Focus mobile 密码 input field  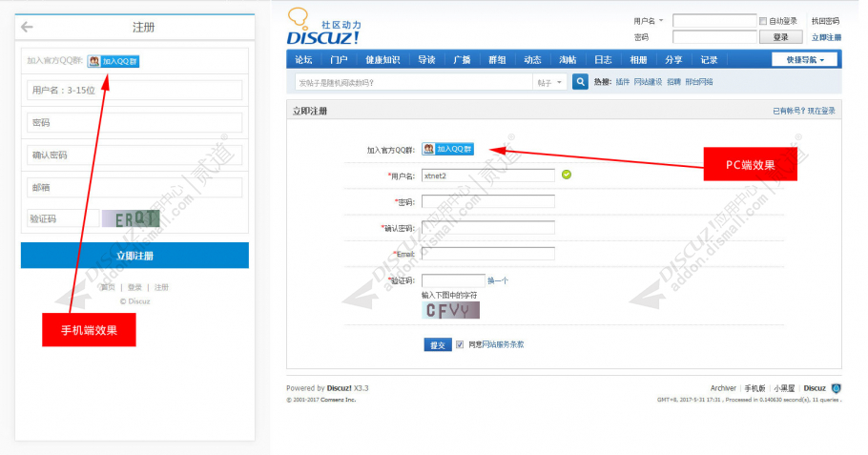point(134,122)
